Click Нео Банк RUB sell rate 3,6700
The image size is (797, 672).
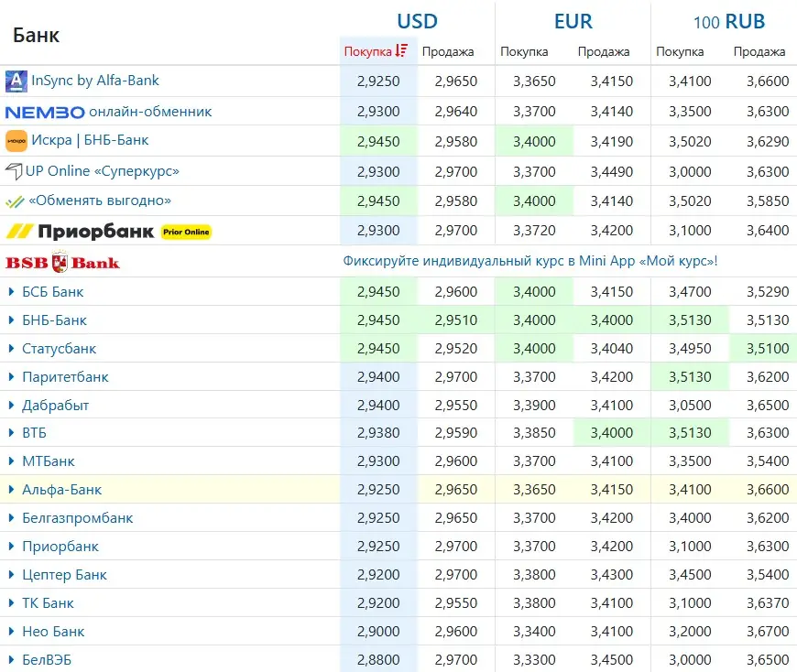(768, 632)
